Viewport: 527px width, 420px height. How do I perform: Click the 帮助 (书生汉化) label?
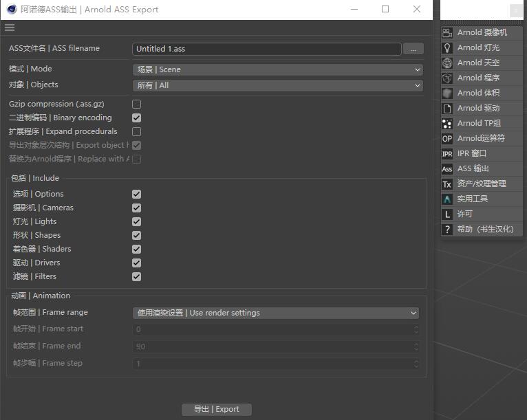click(485, 230)
